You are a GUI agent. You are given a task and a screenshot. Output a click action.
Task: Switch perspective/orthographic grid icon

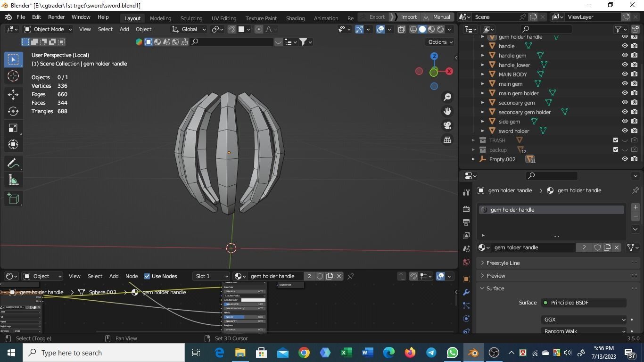point(447,140)
